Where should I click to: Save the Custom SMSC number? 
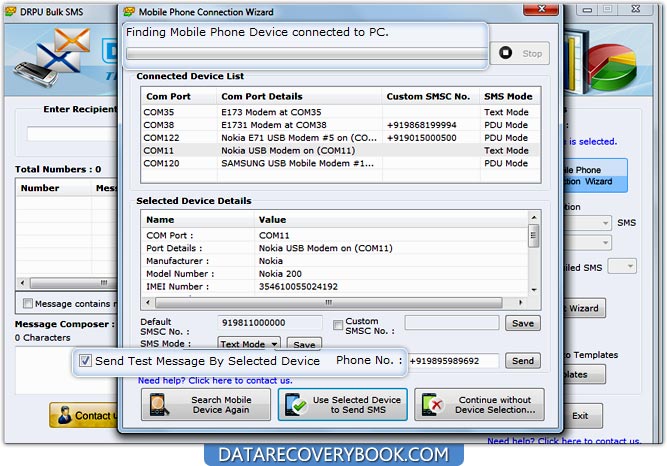pyautogui.click(x=523, y=323)
